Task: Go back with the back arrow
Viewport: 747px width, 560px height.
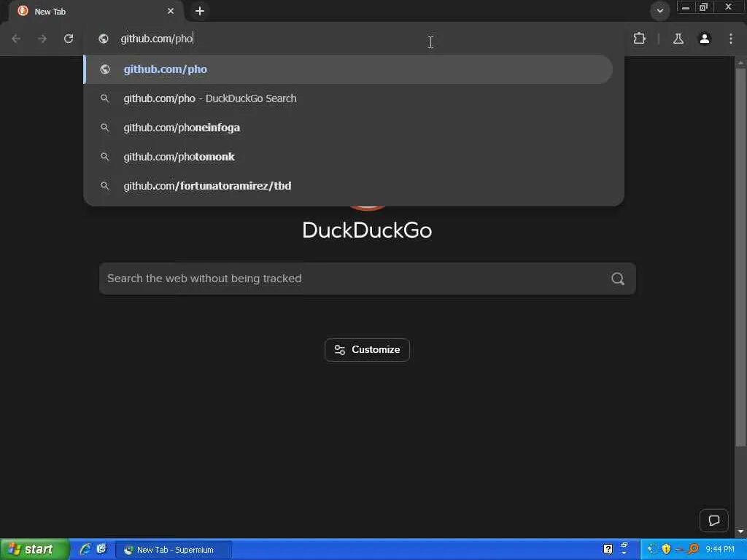Action: tap(16, 39)
